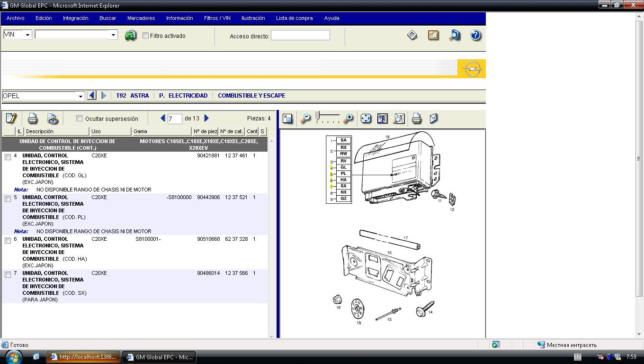Click the Opel logo emblem

point(472,69)
